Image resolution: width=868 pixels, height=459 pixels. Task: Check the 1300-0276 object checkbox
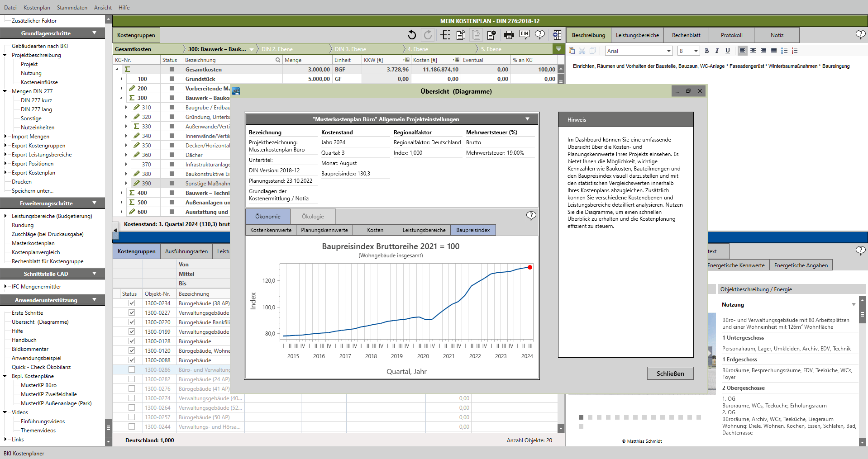(132, 388)
